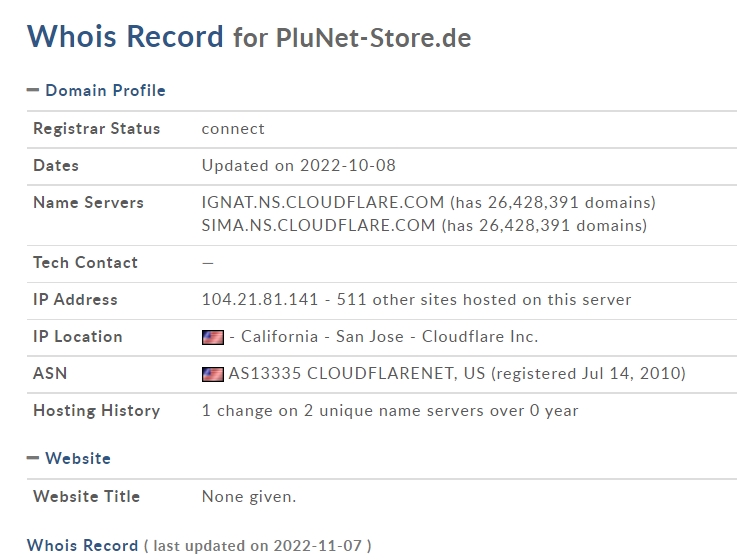737x560 pixels.
Task: Collapse the Domain Profile section
Action: click(33, 90)
